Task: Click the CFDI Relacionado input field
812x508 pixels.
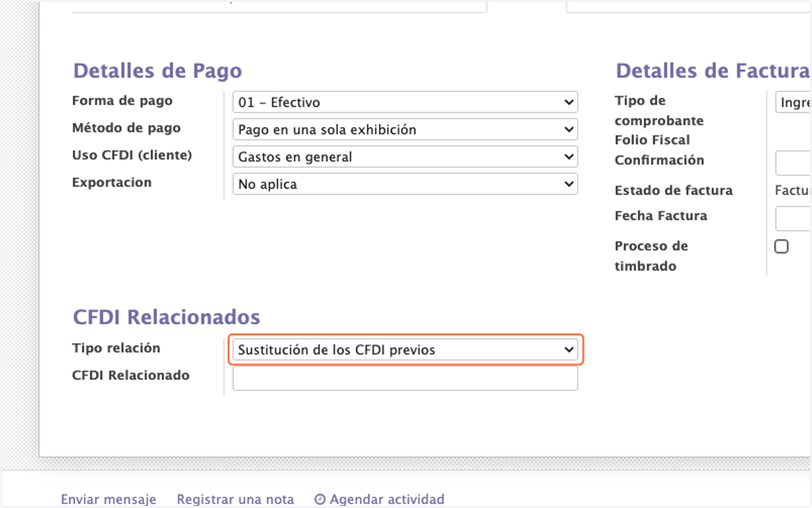Action: click(405, 378)
